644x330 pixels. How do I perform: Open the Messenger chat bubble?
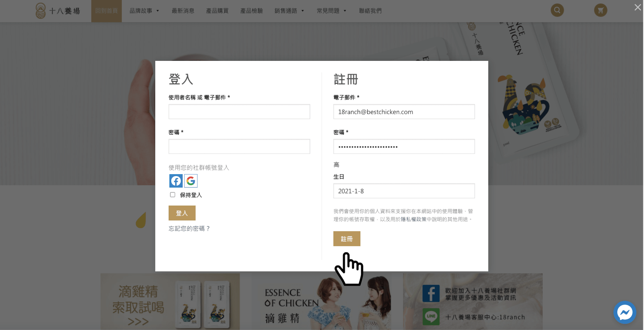click(x=625, y=312)
